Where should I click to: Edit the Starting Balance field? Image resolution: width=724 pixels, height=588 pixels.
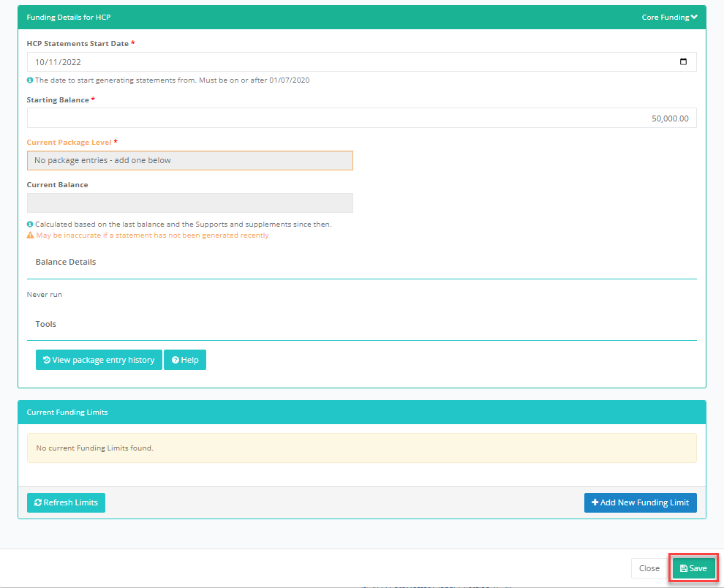coord(361,118)
